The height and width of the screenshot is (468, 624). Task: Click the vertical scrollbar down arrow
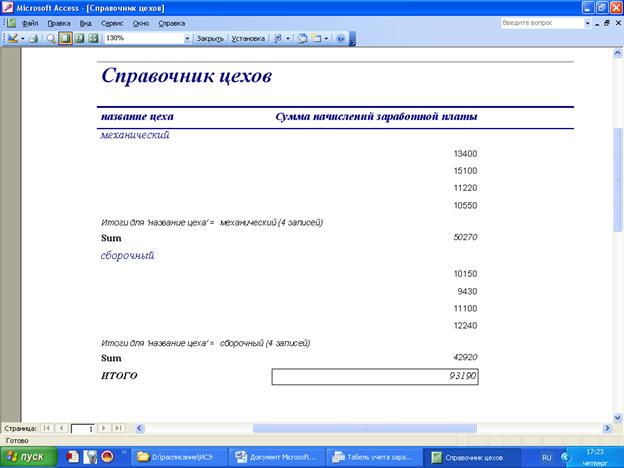pyautogui.click(x=618, y=417)
